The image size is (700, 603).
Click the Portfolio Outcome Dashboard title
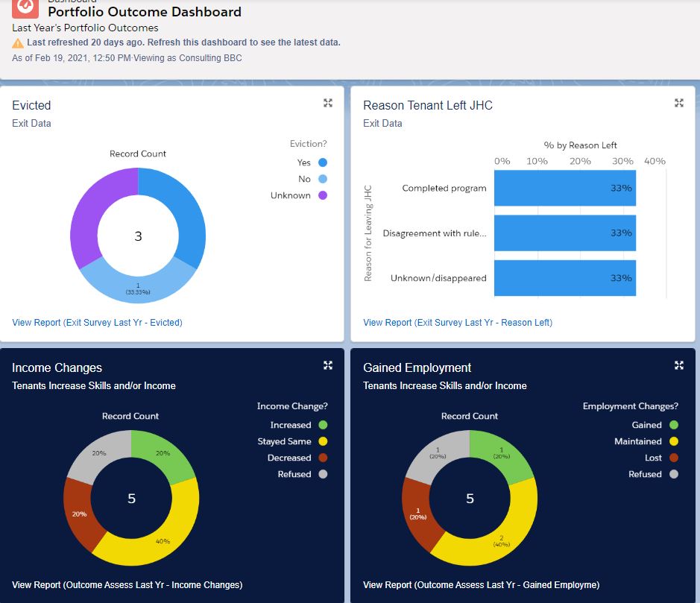[x=145, y=12]
